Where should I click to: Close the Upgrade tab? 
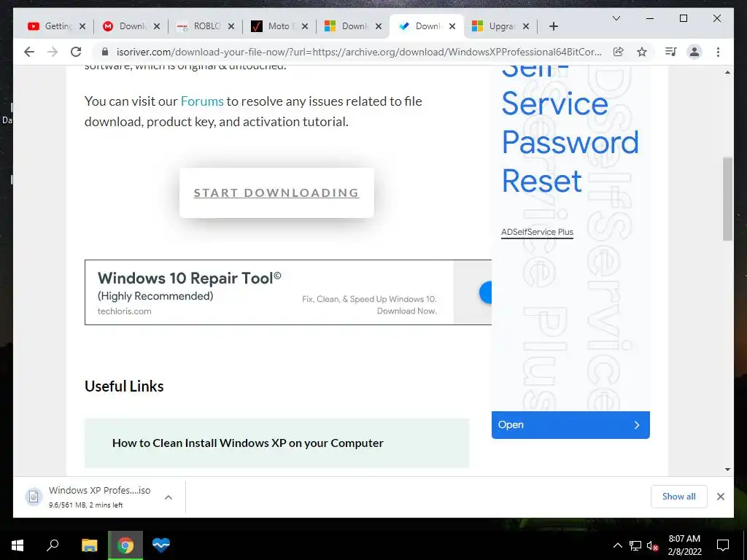point(526,26)
